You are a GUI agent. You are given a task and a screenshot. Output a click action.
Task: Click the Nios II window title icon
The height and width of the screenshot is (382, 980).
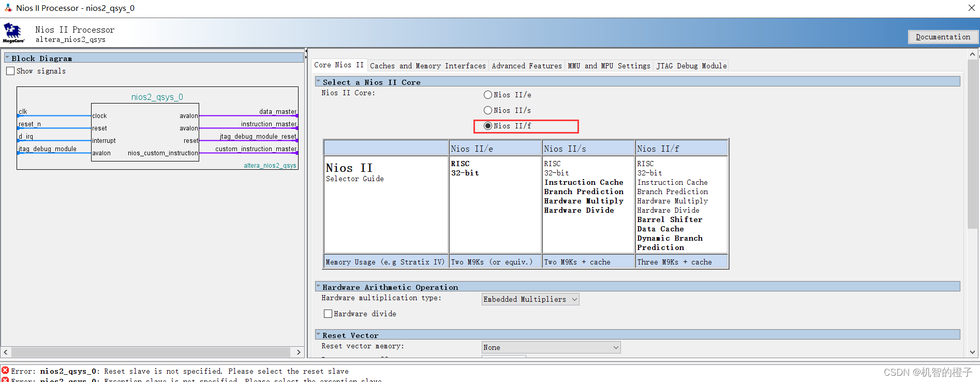point(8,8)
